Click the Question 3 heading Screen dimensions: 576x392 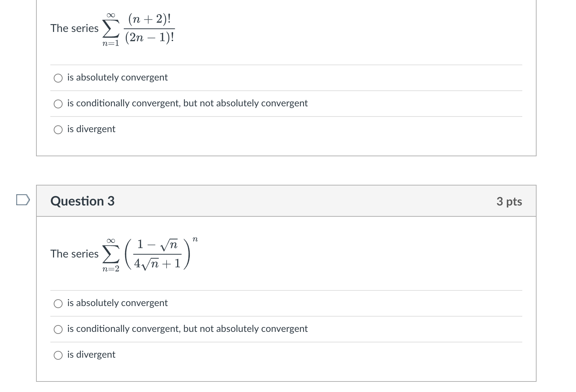[x=82, y=201]
